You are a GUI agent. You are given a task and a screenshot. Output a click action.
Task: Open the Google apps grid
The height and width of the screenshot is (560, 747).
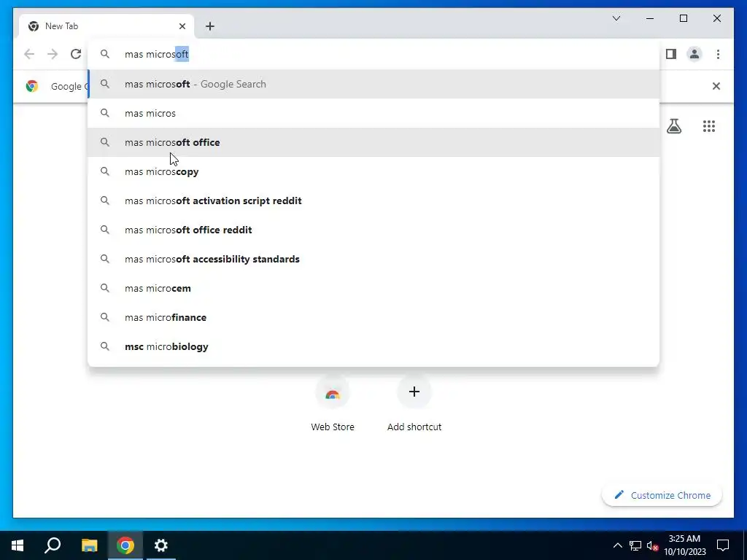(709, 126)
